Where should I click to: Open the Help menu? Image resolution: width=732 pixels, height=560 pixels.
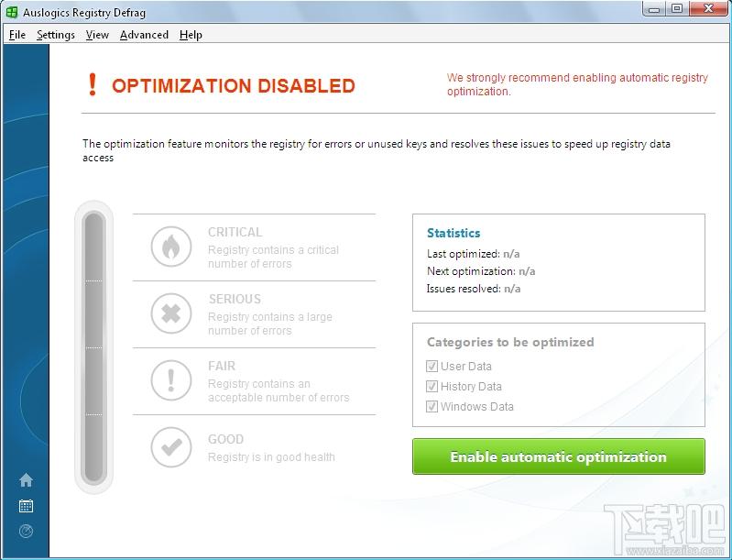click(191, 35)
